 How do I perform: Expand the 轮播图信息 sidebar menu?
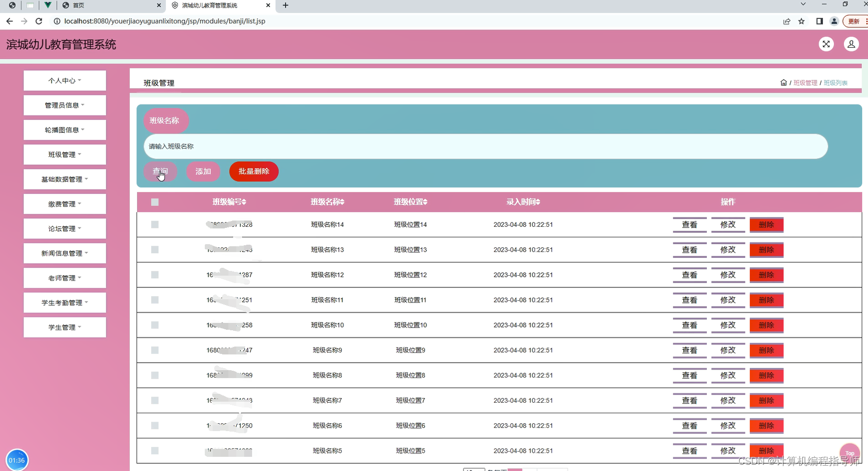click(65, 130)
